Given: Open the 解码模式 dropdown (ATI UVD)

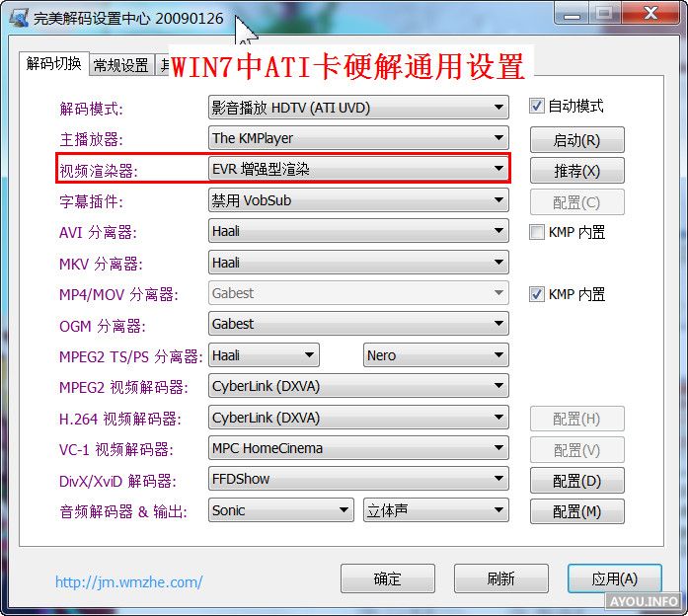Looking at the screenshot, I should coord(358,108).
